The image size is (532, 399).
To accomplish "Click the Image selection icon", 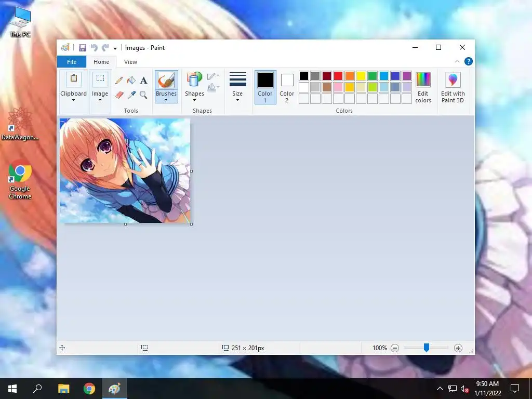I will tap(100, 79).
